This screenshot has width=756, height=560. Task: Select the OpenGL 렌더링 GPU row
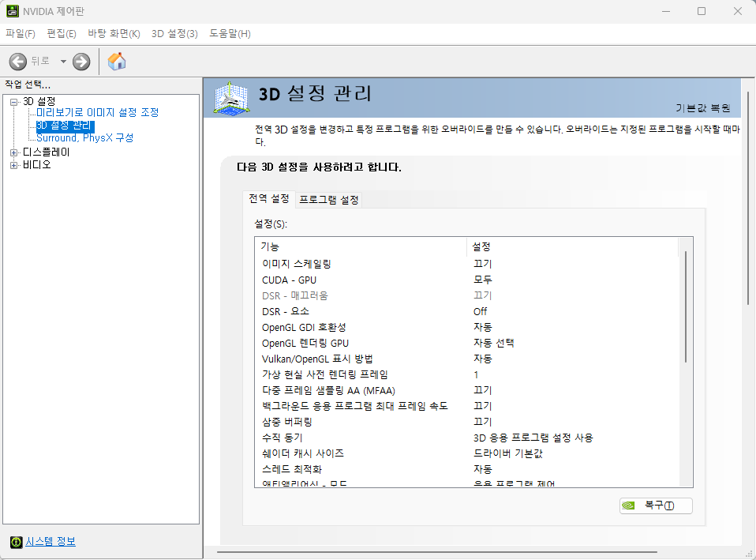(x=466, y=344)
